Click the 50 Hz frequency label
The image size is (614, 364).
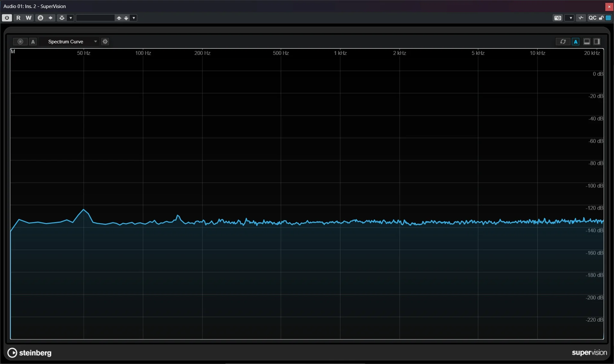[x=83, y=53]
